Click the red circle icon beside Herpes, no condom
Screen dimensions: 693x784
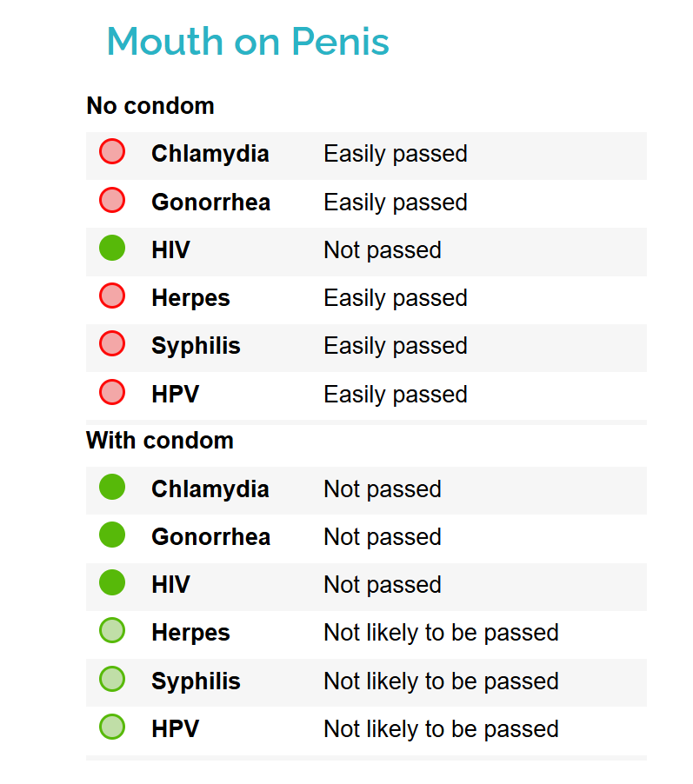click(112, 296)
